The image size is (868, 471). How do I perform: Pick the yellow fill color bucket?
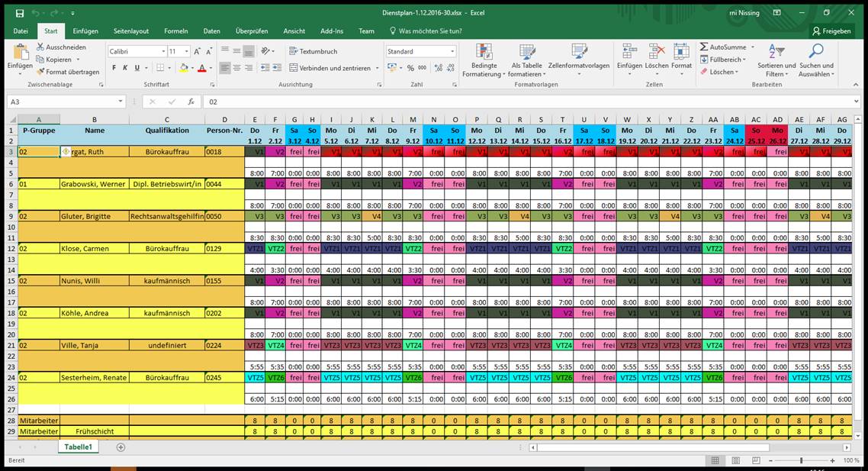coord(184,68)
